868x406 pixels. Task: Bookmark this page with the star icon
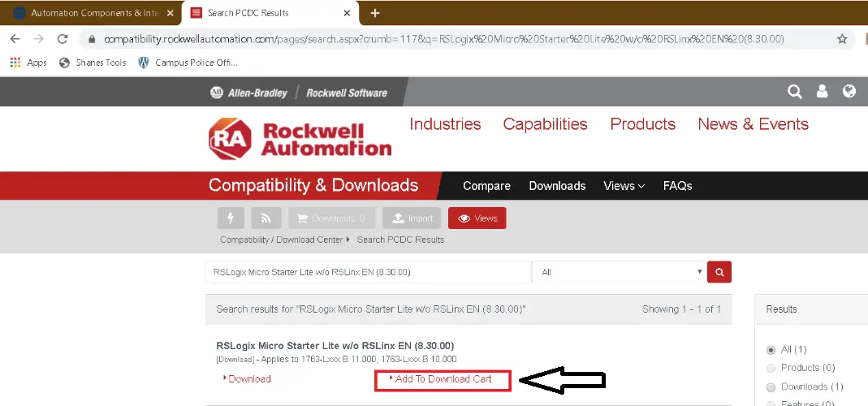pyautogui.click(x=842, y=39)
